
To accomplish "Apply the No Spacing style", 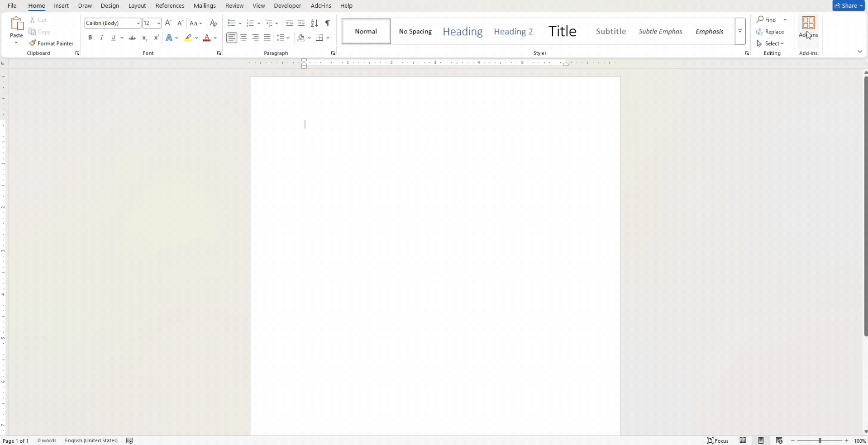I will [415, 31].
